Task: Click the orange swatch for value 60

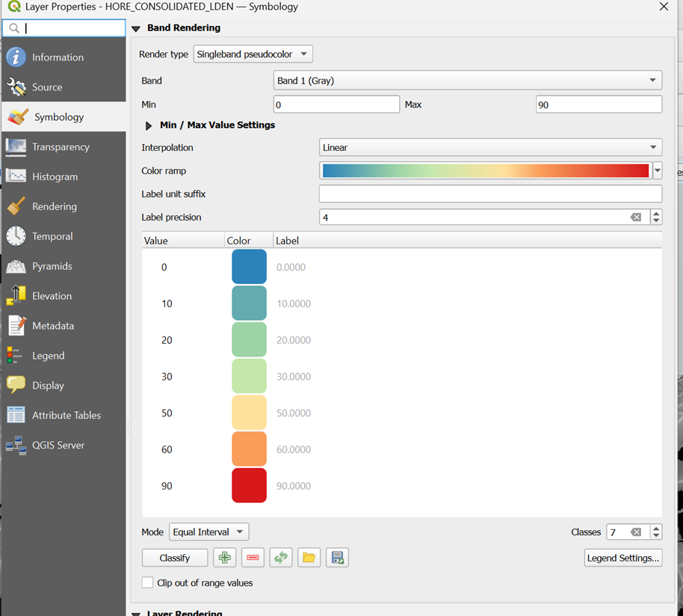Action: (249, 449)
